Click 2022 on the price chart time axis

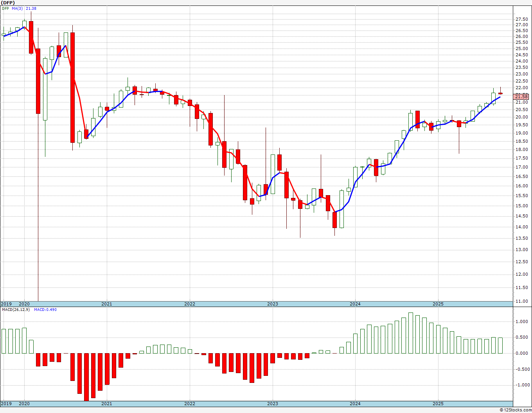click(x=190, y=304)
